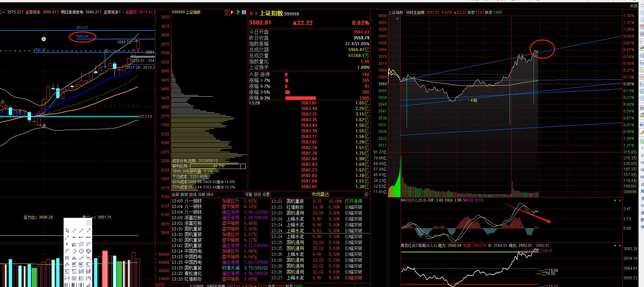Switch to the 当前 tab

[x=202, y=194]
